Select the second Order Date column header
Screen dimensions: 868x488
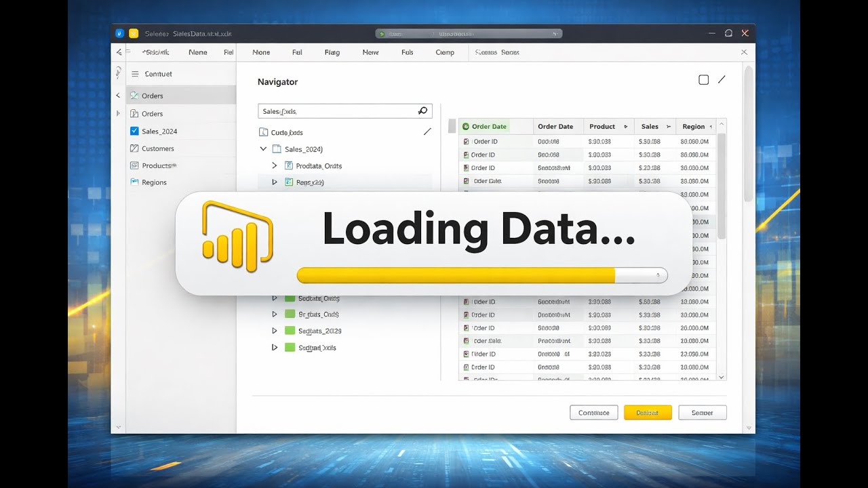click(x=557, y=126)
